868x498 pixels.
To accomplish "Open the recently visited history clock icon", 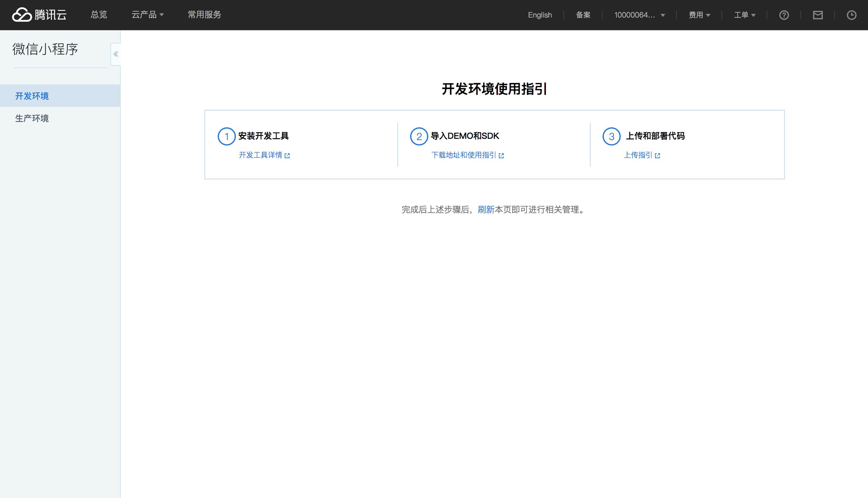I will (852, 15).
